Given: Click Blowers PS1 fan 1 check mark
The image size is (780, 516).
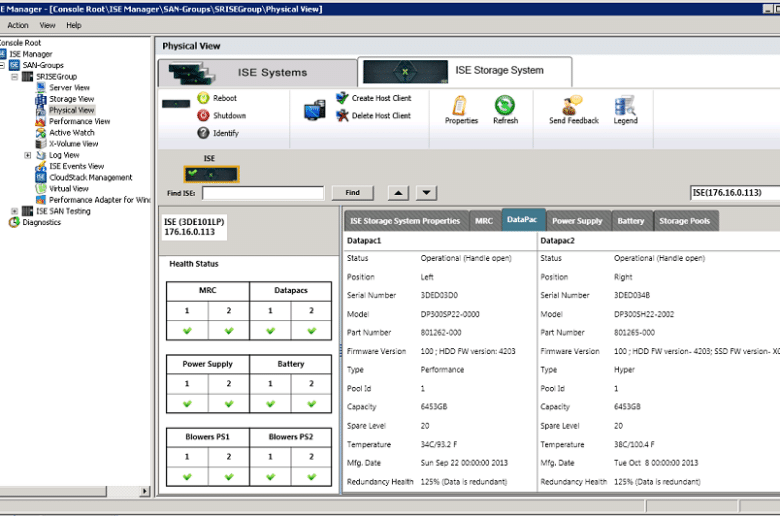Looking at the screenshot, I should tap(187, 477).
